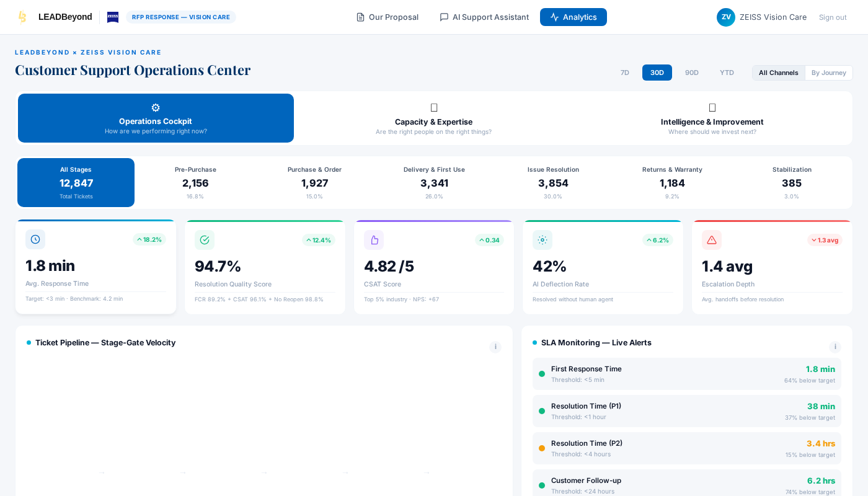Open the Our Proposal page
The height and width of the screenshot is (496, 868).
click(387, 17)
